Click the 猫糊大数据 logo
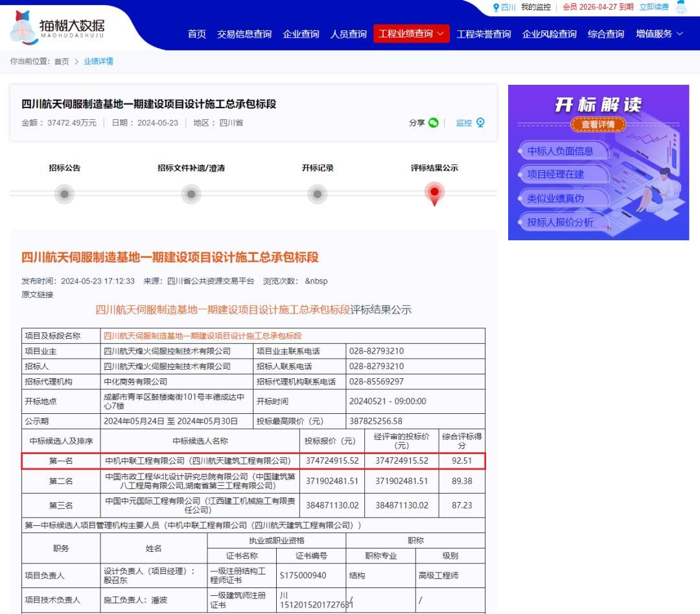The image size is (700, 614). click(x=58, y=27)
